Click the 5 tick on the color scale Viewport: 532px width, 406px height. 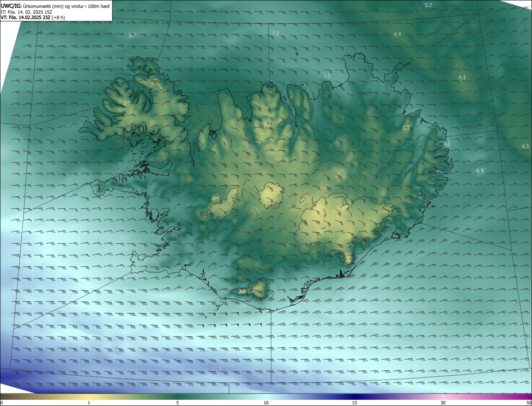[x=177, y=403]
